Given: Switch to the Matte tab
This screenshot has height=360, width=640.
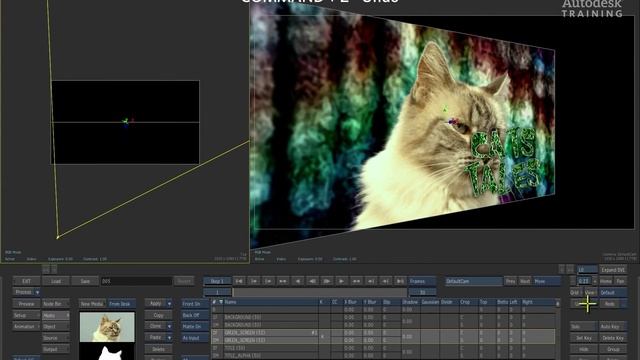Looking at the screenshot, I should pyautogui.click(x=56, y=316).
